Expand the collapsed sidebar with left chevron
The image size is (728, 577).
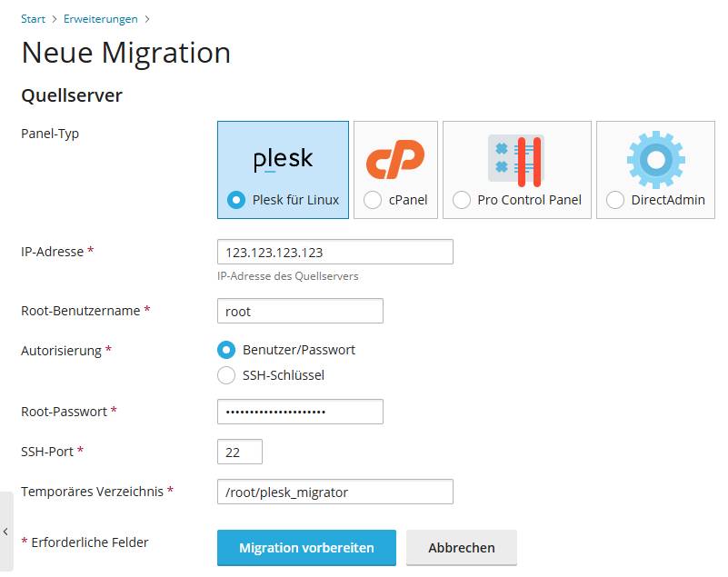tap(6, 531)
